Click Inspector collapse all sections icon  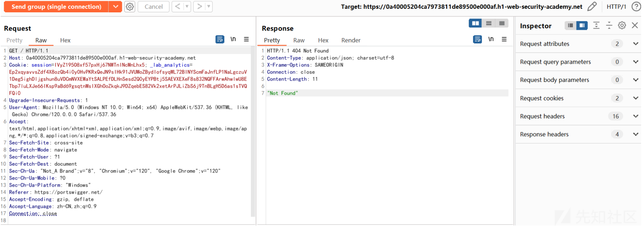(609, 25)
